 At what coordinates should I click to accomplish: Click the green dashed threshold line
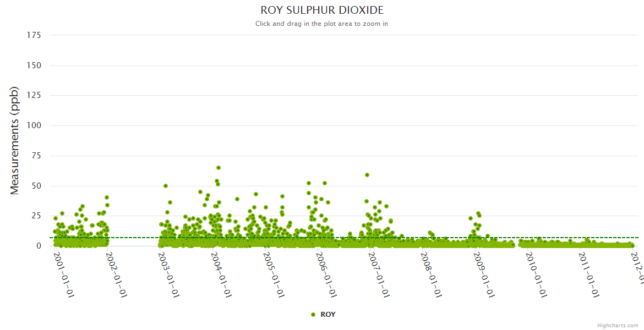[x=385, y=238]
